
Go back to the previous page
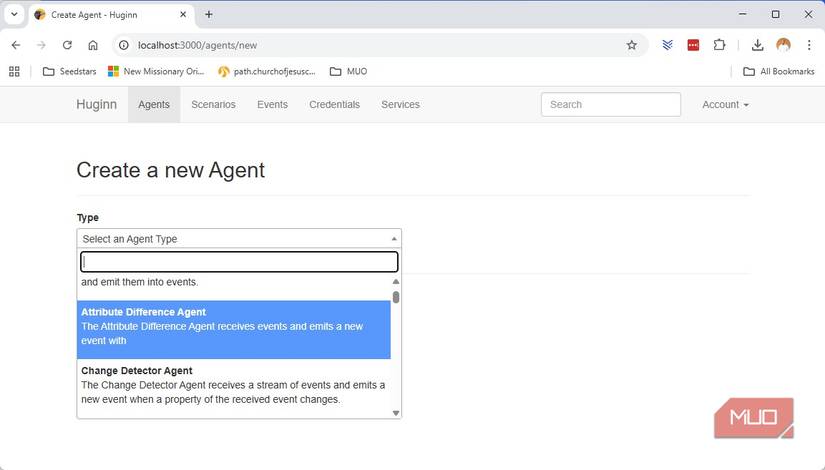click(x=16, y=45)
